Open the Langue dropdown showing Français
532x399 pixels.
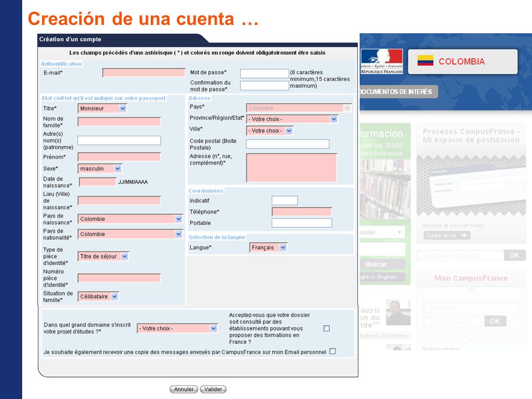click(268, 248)
